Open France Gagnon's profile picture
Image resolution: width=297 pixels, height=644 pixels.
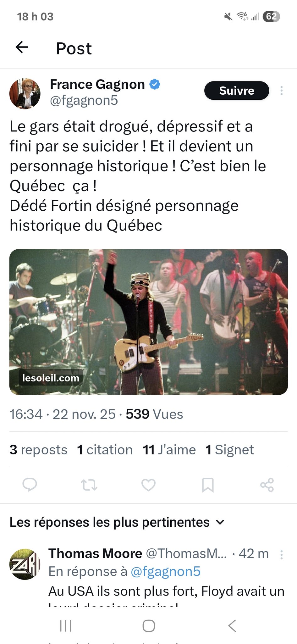tap(25, 94)
